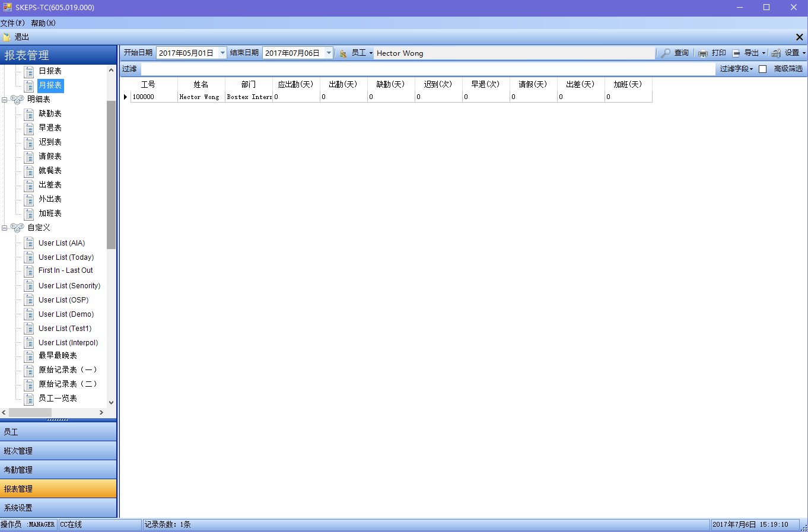Screen dimensions: 808x532
Task: Collapse the 明细表 tree node
Action: pos(5,100)
